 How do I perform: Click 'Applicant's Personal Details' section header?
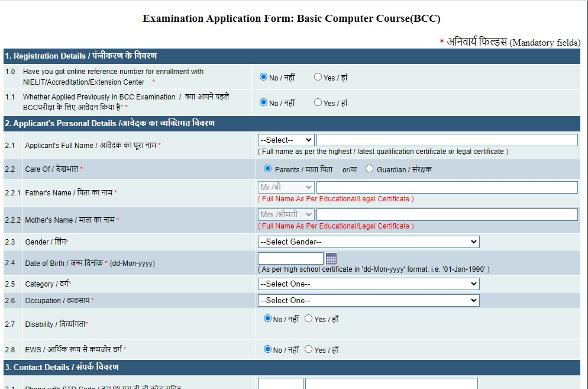pyautogui.click(x=292, y=124)
